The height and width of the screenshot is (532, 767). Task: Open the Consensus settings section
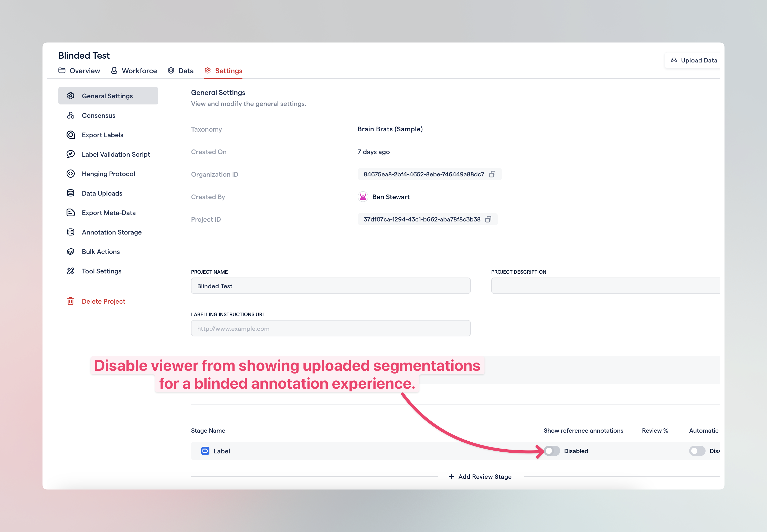[108, 115]
